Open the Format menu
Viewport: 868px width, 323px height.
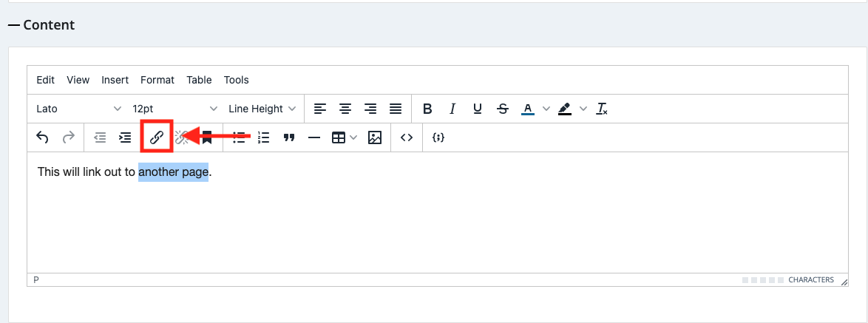(x=157, y=80)
